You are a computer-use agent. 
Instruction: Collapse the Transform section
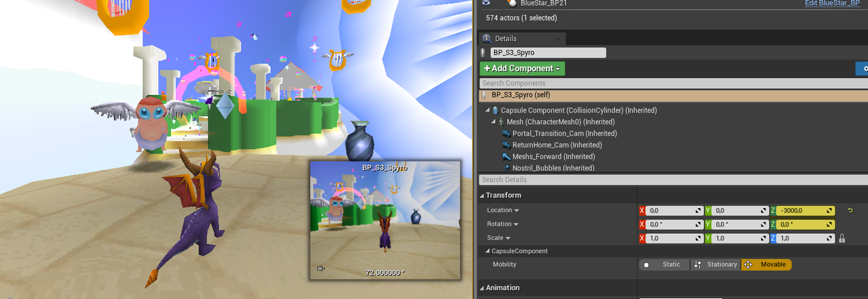pyautogui.click(x=482, y=195)
